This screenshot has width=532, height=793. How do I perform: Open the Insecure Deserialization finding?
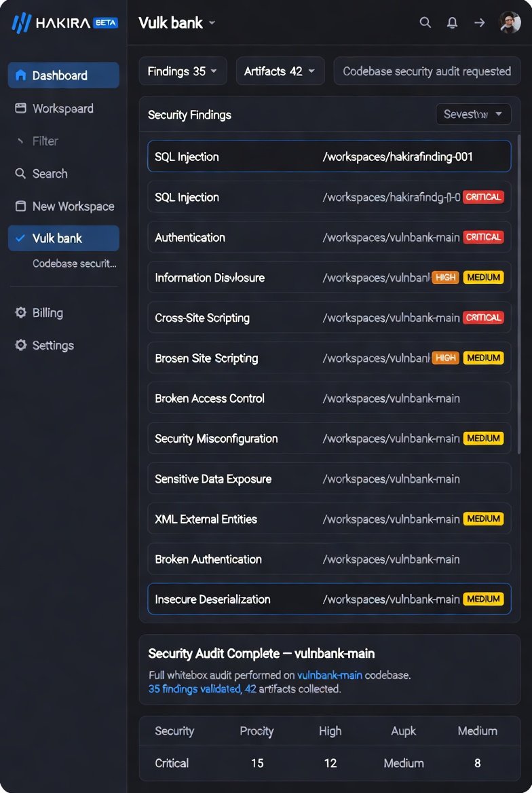pyautogui.click(x=329, y=599)
